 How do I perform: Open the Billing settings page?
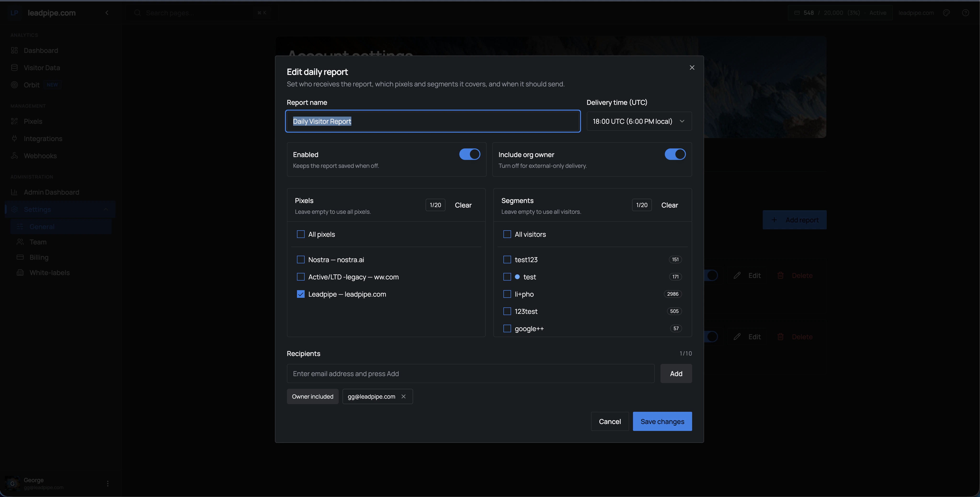pyautogui.click(x=39, y=257)
